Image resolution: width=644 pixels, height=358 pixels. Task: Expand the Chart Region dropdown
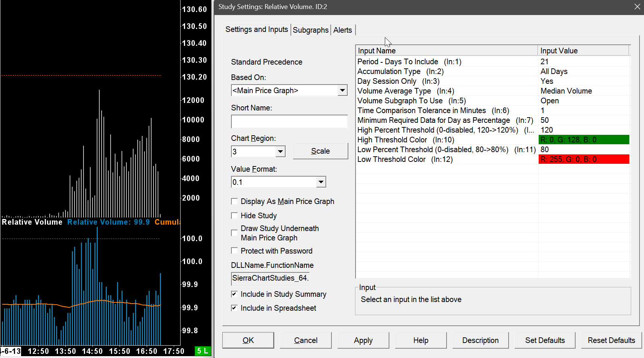[280, 152]
